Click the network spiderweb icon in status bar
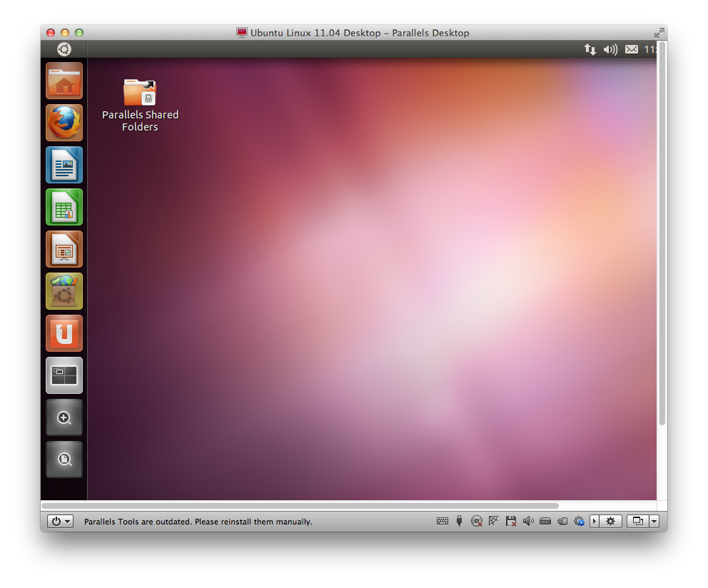708x588 pixels. 493,521
